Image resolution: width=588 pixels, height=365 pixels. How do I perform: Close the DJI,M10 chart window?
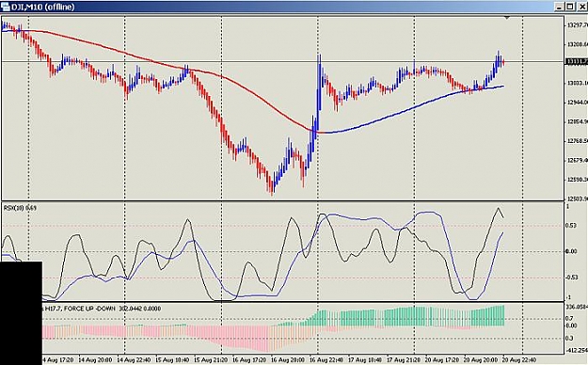pyautogui.click(x=581, y=7)
